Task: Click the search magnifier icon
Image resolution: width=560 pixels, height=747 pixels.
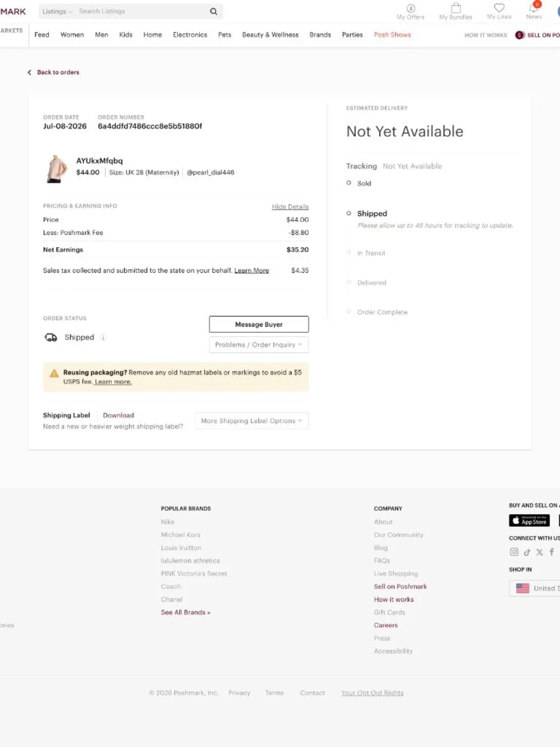Action: point(213,11)
